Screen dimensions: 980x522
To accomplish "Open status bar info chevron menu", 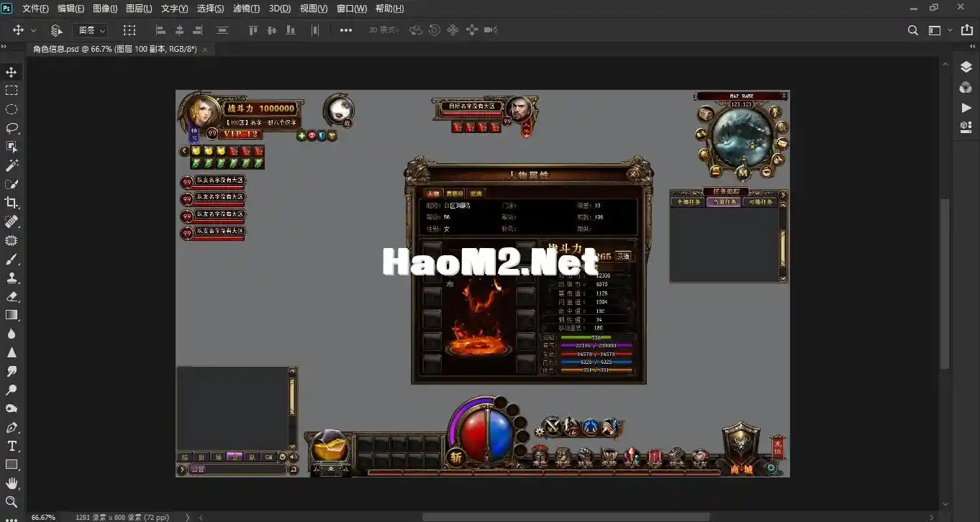I will click(x=188, y=517).
